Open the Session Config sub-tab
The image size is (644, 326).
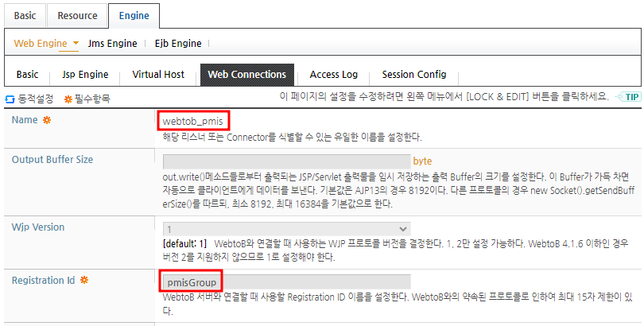click(x=414, y=75)
